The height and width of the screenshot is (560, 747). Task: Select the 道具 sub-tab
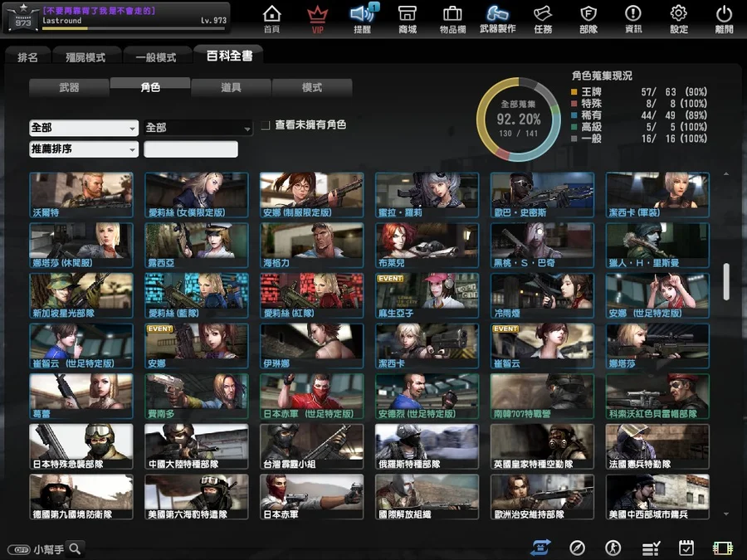click(231, 88)
